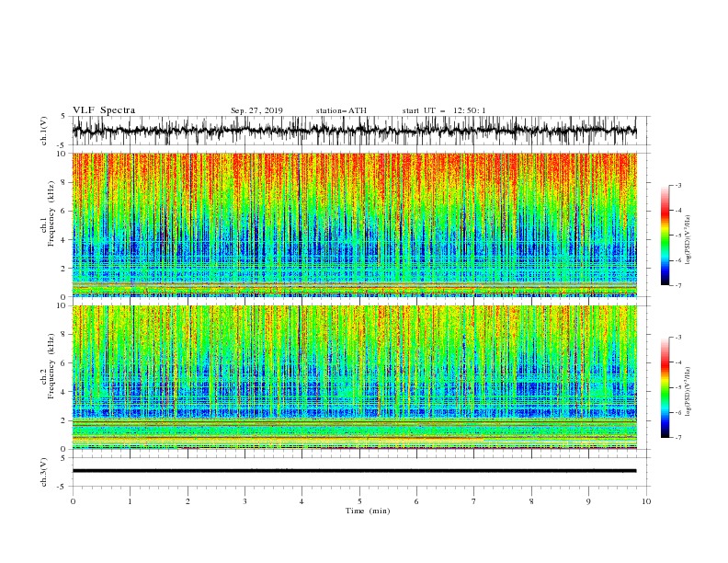Click the ch.2 frequency tick label "6"

click(x=64, y=363)
